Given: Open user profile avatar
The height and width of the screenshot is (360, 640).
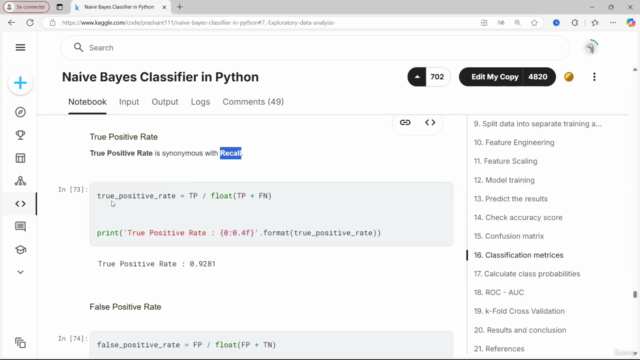Looking at the screenshot, I should (x=590, y=48).
